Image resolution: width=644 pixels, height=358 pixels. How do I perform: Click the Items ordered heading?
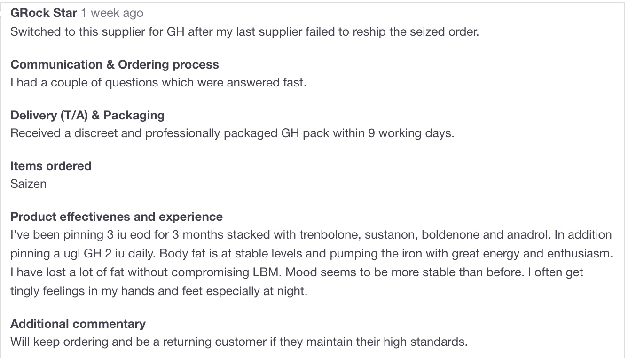pyautogui.click(x=51, y=166)
